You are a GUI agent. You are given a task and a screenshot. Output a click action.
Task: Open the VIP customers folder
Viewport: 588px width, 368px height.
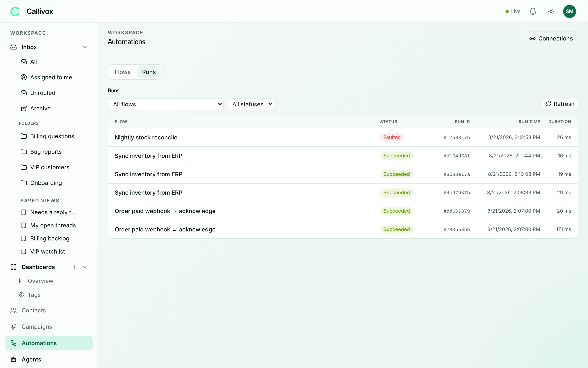50,167
